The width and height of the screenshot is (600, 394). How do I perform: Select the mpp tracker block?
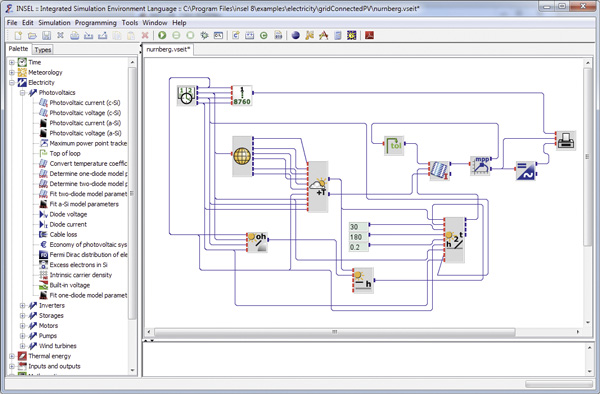point(481,166)
